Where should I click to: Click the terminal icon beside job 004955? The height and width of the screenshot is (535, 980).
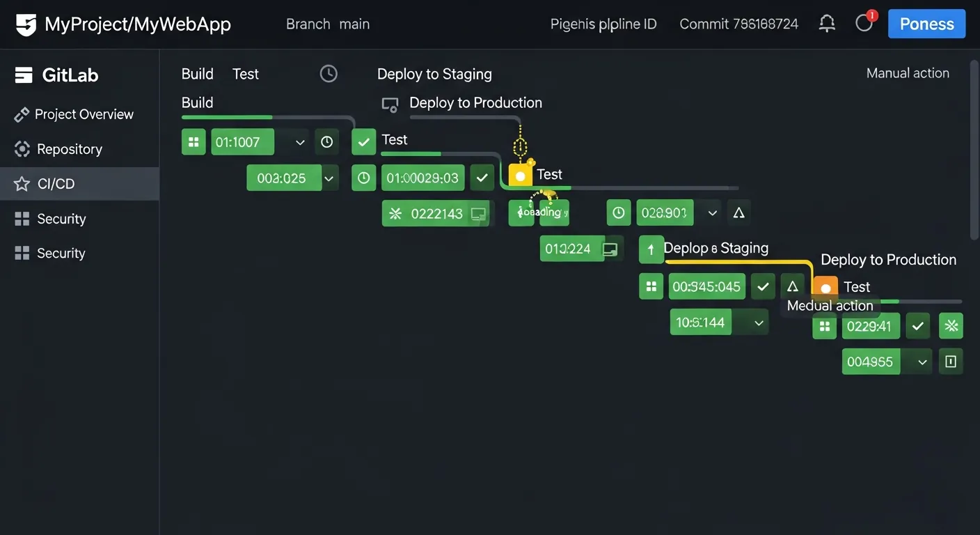point(951,361)
